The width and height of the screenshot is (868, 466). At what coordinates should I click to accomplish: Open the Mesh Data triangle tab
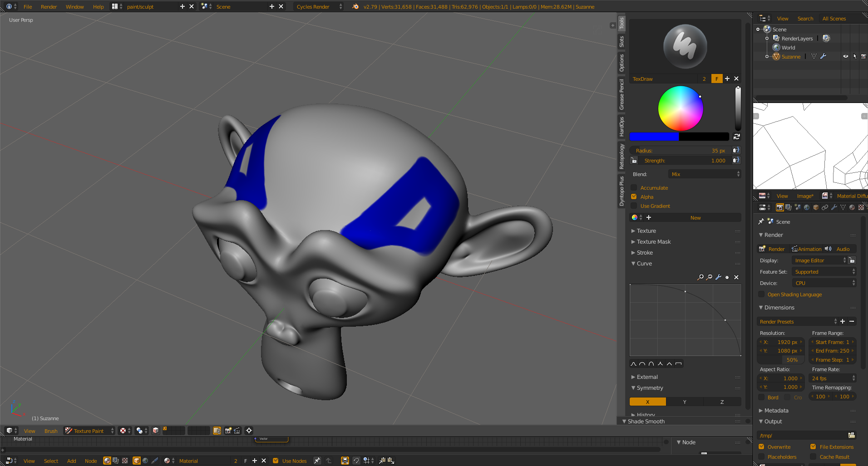point(843,207)
